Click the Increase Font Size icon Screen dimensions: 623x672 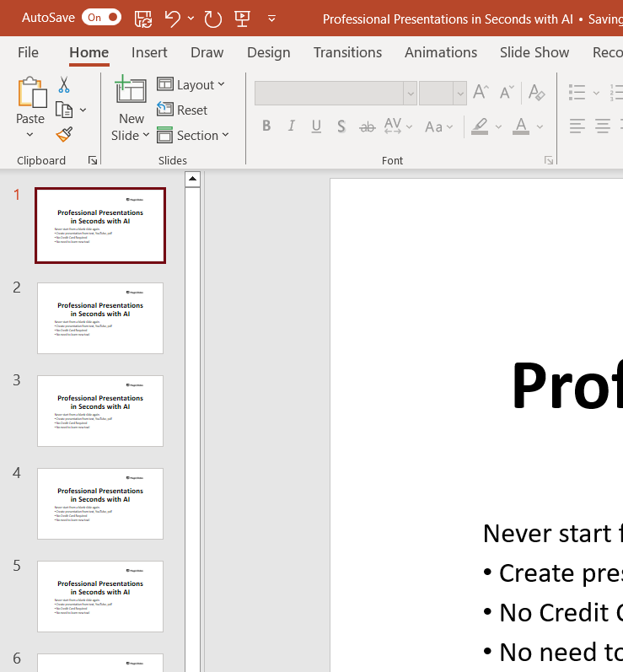[481, 93]
